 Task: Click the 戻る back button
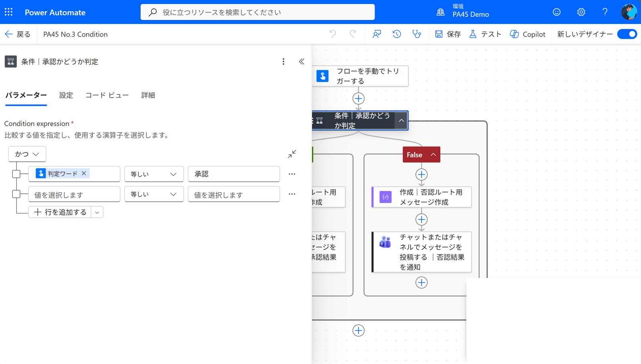tap(18, 34)
